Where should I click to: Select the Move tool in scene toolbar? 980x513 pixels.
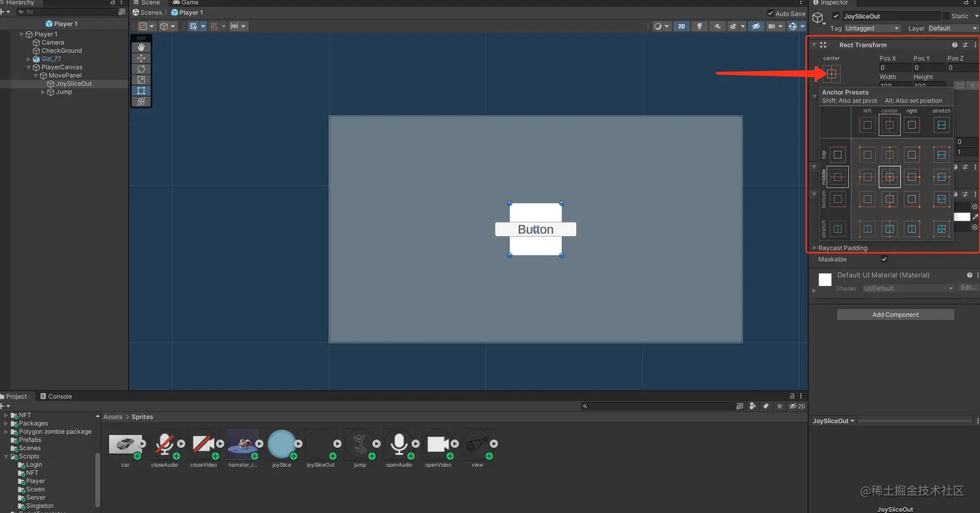click(x=141, y=58)
